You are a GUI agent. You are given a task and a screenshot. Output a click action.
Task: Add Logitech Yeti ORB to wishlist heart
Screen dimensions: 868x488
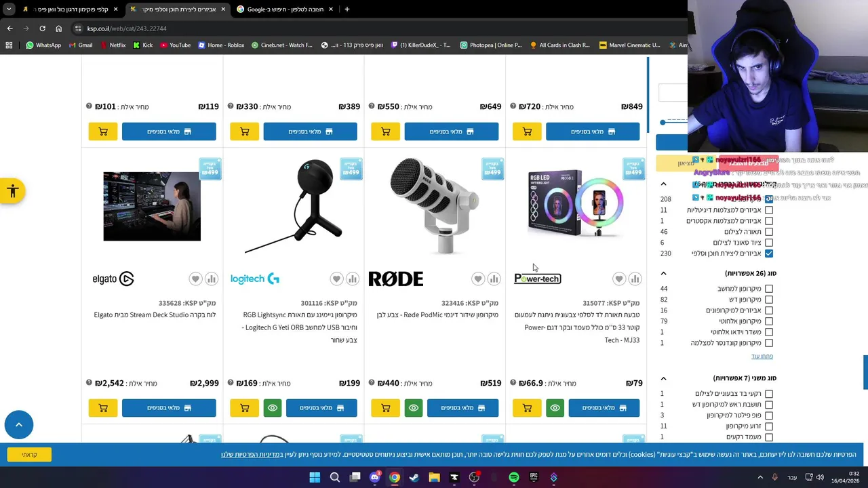336,279
